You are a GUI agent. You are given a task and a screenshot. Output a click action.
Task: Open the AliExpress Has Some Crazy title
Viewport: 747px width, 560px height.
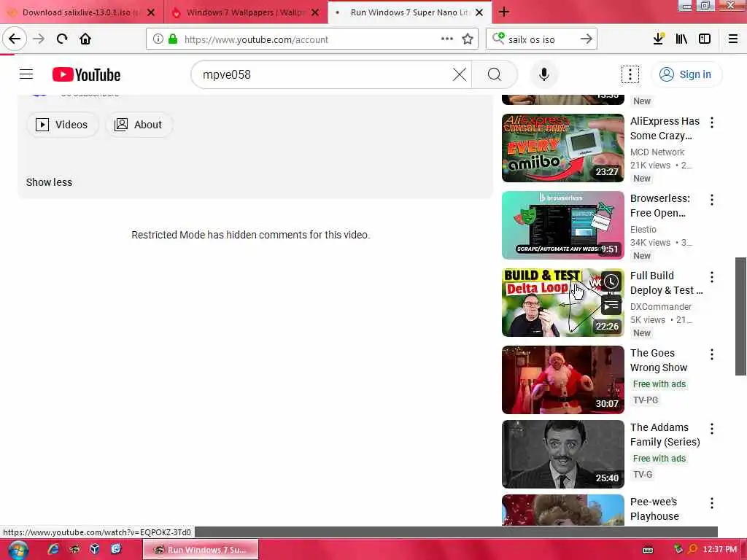pos(665,128)
